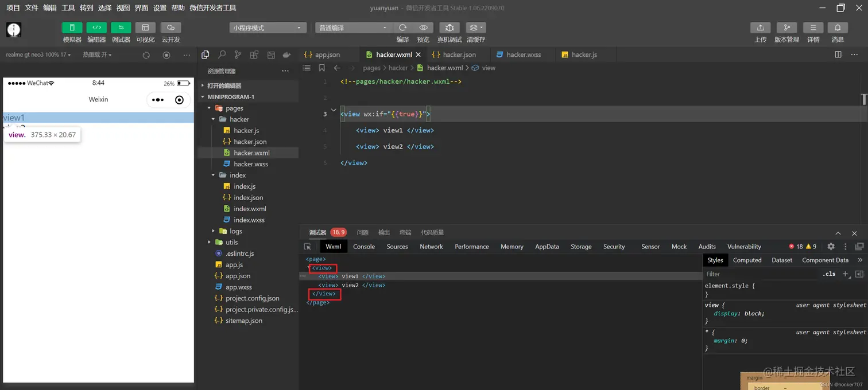The image size is (868, 390).
Task: Click the capsule record button in simulator
Action: click(180, 100)
